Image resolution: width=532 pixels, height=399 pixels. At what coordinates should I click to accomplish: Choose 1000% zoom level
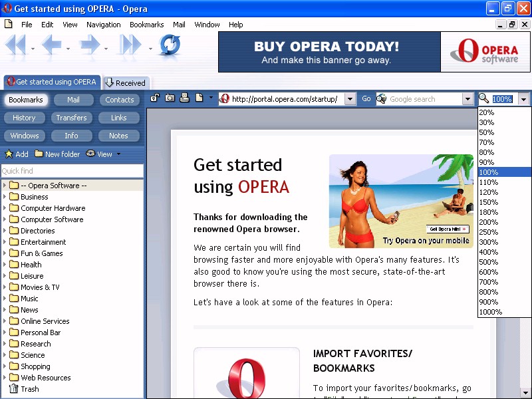coord(504,312)
